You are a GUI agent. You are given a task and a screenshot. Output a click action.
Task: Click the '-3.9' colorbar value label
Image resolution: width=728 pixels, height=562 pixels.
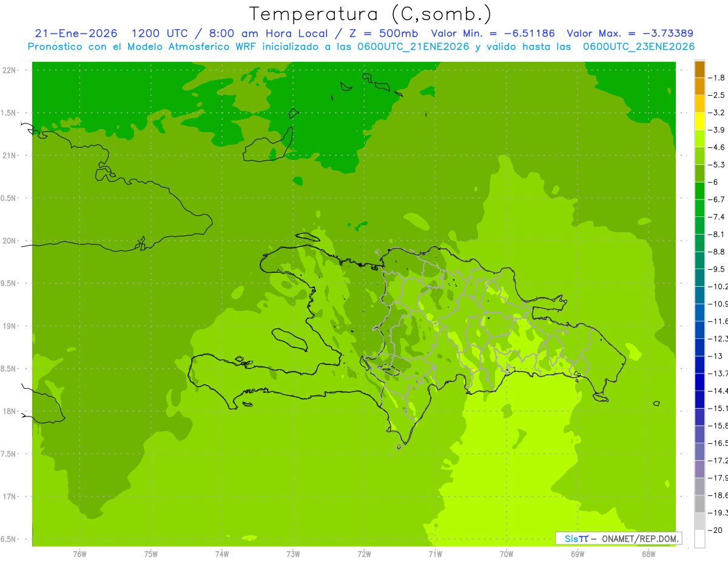pos(716,130)
